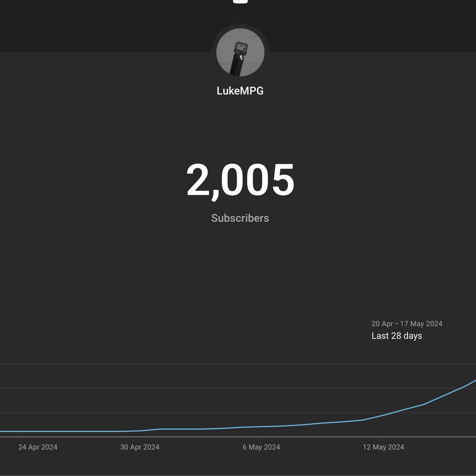Click the LukeMPG channel avatar
Viewport: 476px width, 476px height.
click(240, 53)
